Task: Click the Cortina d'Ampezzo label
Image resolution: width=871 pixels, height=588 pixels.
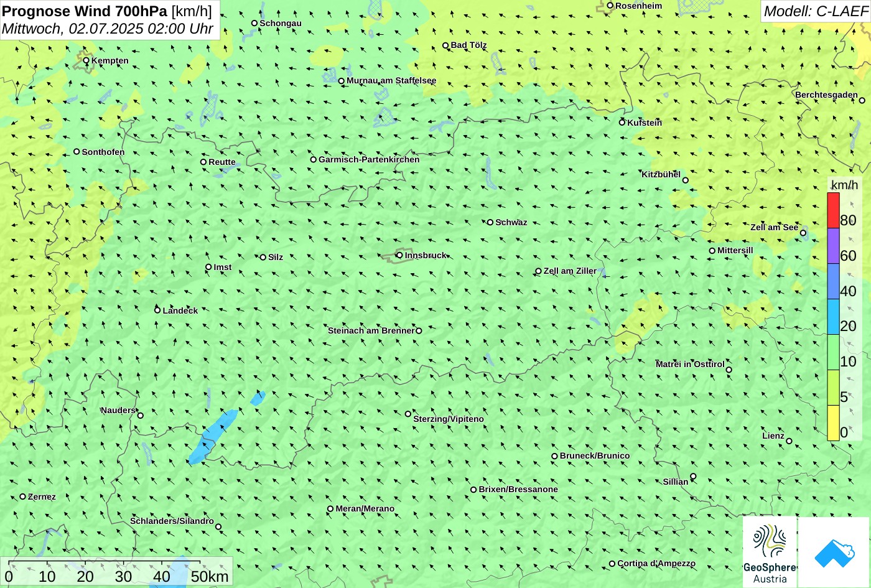Action: 656,563
